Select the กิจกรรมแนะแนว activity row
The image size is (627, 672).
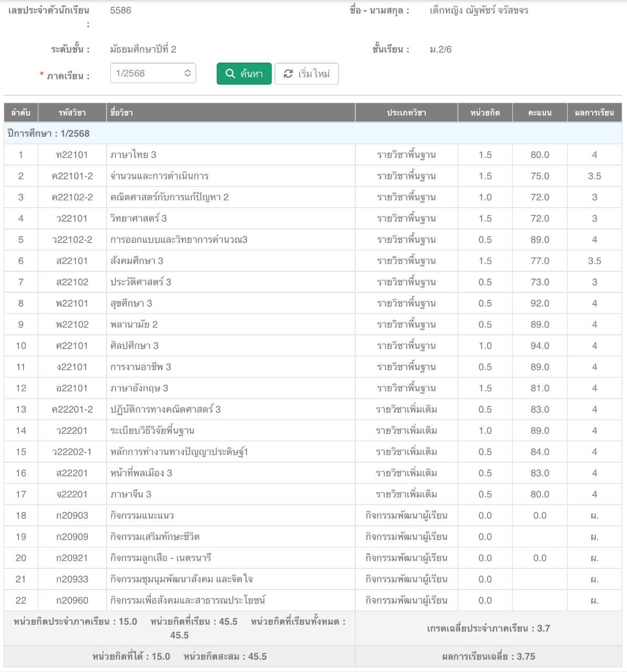pos(142,516)
